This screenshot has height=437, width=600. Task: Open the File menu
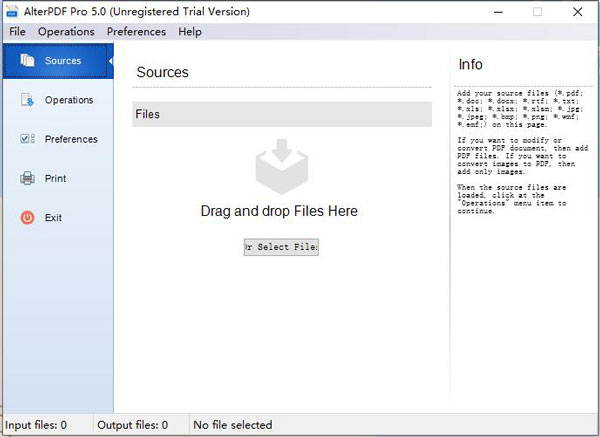(x=17, y=31)
